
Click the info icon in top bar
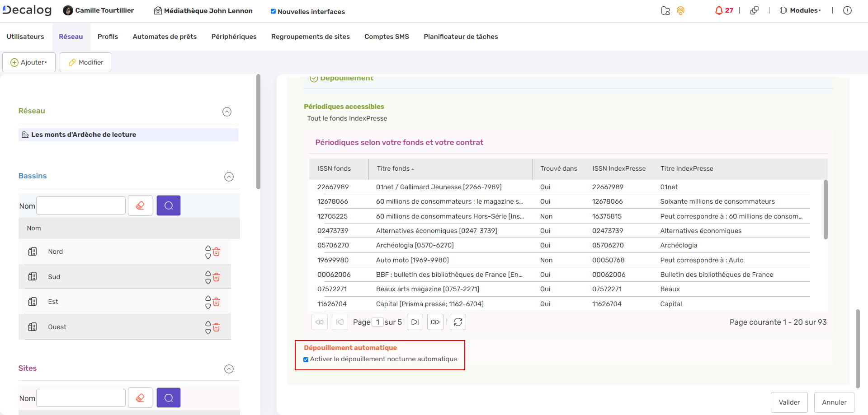[x=847, y=10]
